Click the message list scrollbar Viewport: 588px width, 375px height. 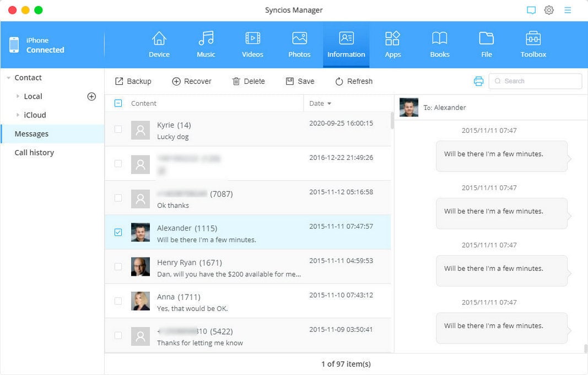coord(392,120)
